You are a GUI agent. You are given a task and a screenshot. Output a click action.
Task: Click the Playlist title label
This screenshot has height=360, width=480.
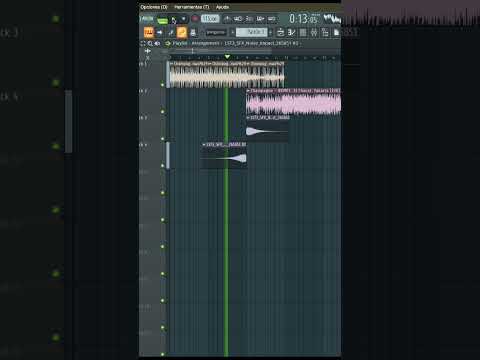click(x=180, y=43)
